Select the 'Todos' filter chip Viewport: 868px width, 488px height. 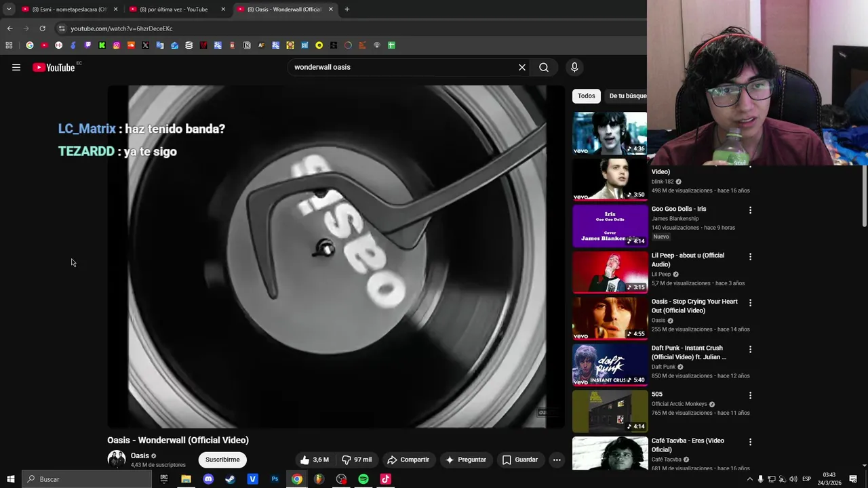coord(587,96)
